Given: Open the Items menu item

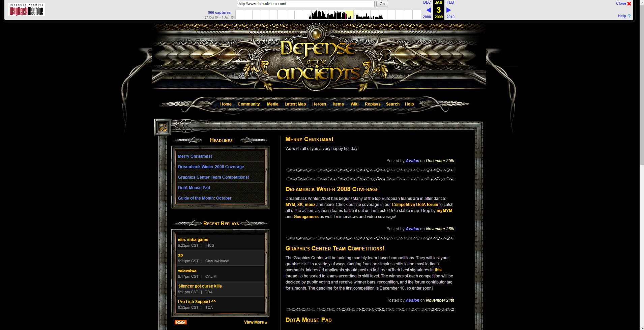Looking at the screenshot, I should click(339, 104).
